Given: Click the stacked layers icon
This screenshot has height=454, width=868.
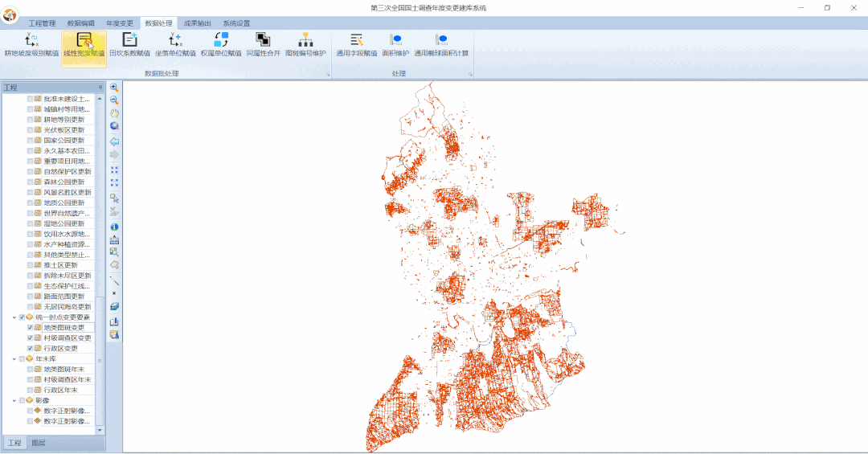Looking at the screenshot, I should [114, 306].
